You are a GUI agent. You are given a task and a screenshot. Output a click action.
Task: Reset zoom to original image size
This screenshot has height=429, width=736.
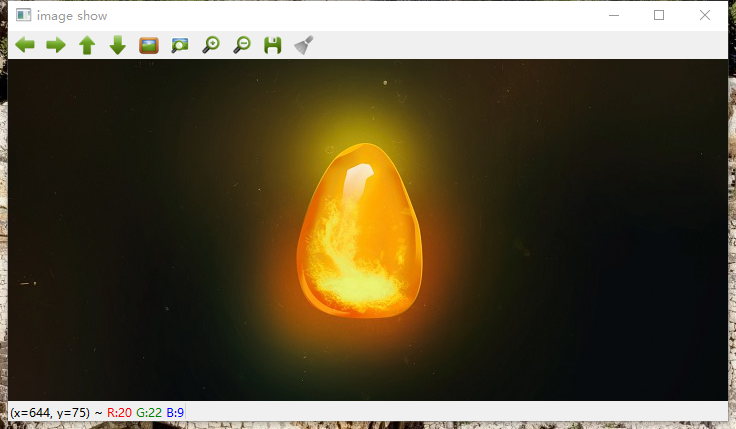149,45
